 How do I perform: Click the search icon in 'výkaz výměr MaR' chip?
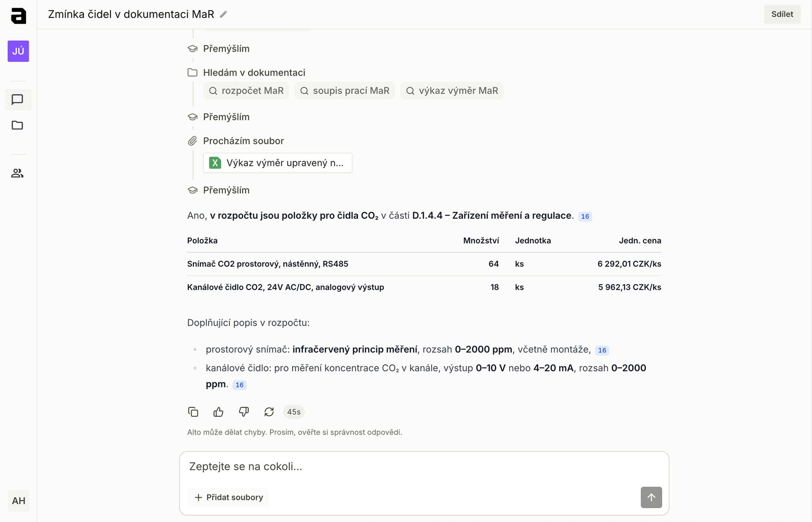(x=410, y=91)
